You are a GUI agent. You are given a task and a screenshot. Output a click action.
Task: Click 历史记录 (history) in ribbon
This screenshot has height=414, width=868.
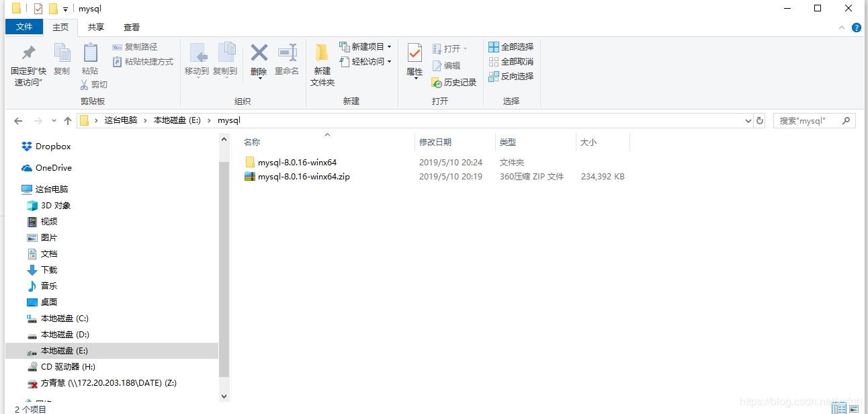(x=454, y=82)
